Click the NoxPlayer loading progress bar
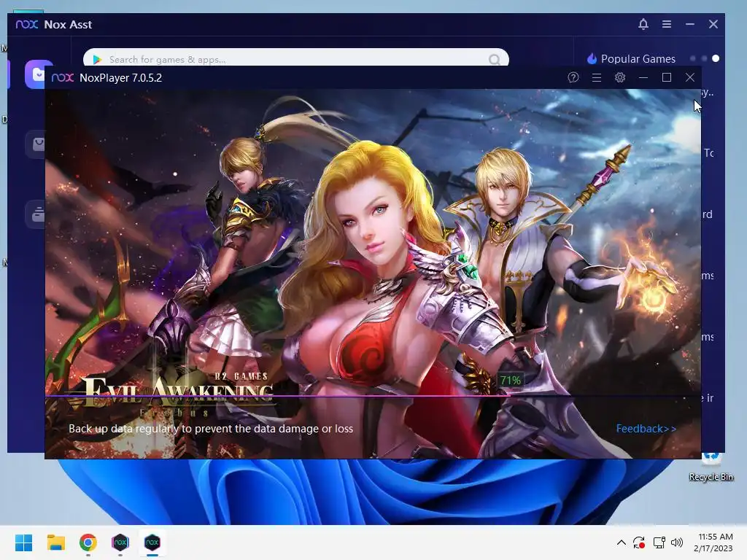The image size is (747, 560). click(x=373, y=395)
